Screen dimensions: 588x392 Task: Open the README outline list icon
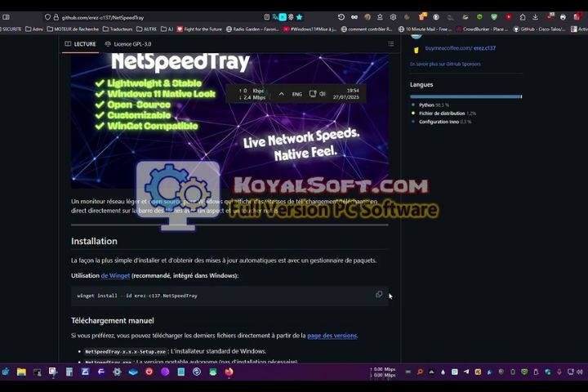(x=390, y=44)
